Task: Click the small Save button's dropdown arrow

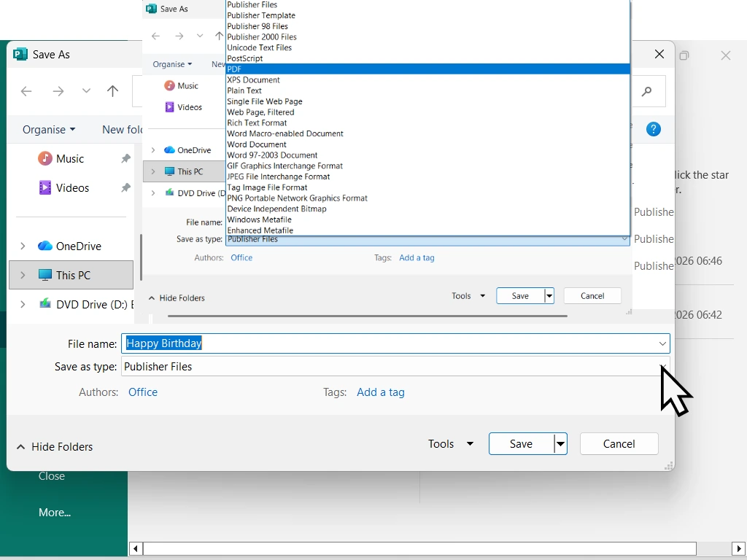Action: [549, 296]
